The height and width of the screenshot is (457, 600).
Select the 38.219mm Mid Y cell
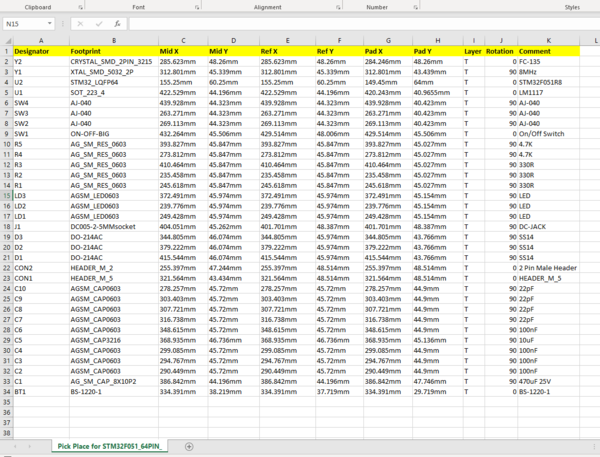pyautogui.click(x=234, y=392)
